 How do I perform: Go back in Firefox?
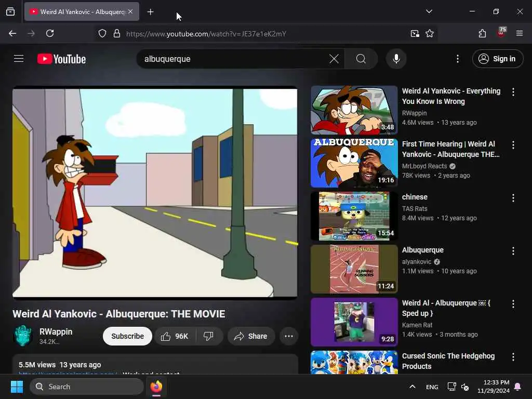pyautogui.click(x=12, y=33)
